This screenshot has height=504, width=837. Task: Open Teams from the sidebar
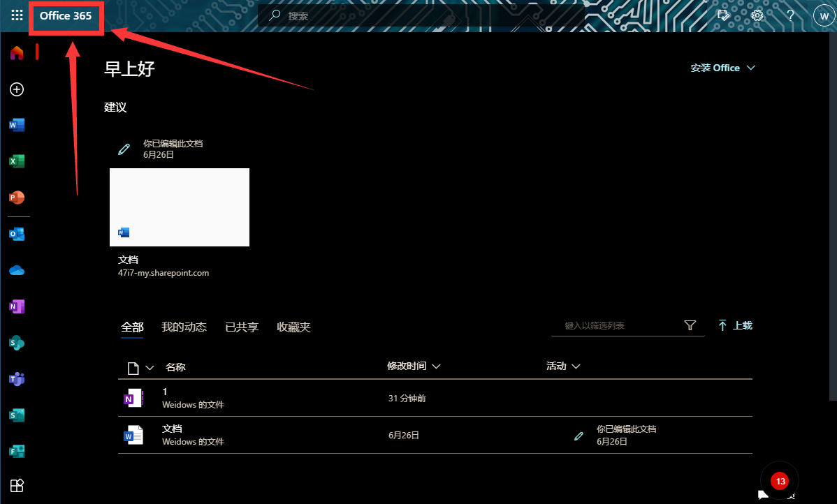[17, 379]
